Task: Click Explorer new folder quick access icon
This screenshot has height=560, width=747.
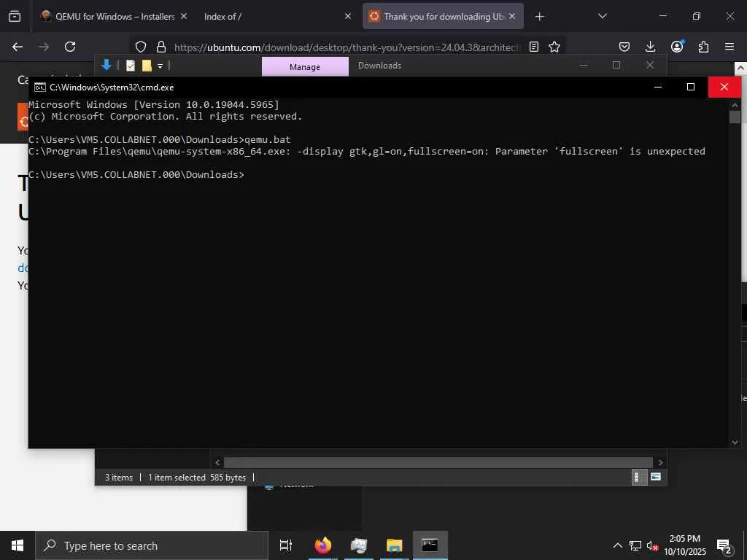Action: [147, 66]
